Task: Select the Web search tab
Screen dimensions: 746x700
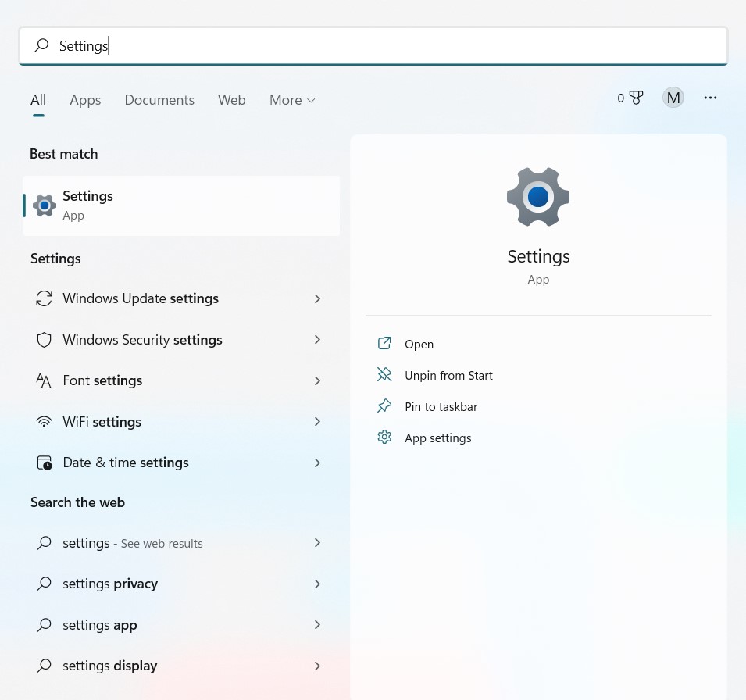Action: point(231,100)
